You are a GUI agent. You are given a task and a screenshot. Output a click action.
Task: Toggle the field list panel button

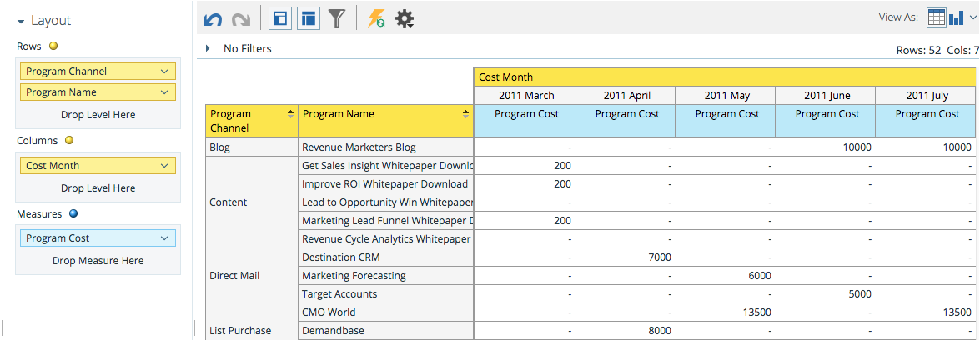click(309, 18)
